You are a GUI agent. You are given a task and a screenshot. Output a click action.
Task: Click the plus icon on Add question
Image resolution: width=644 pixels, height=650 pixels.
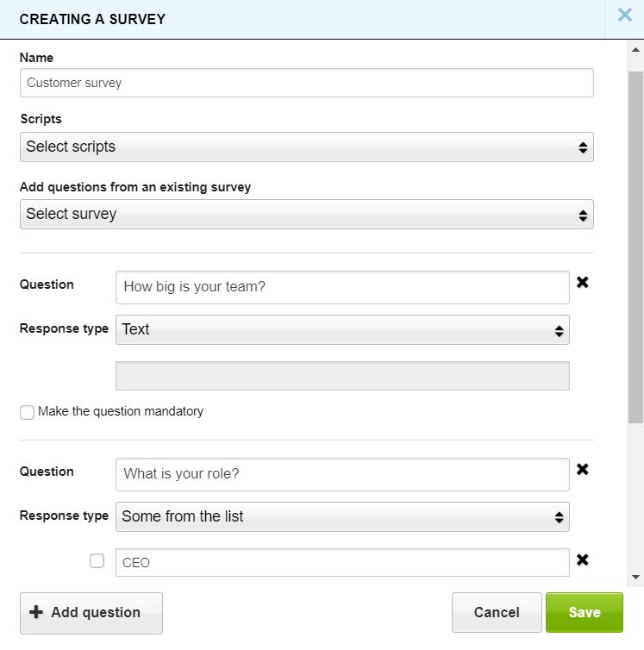36,613
